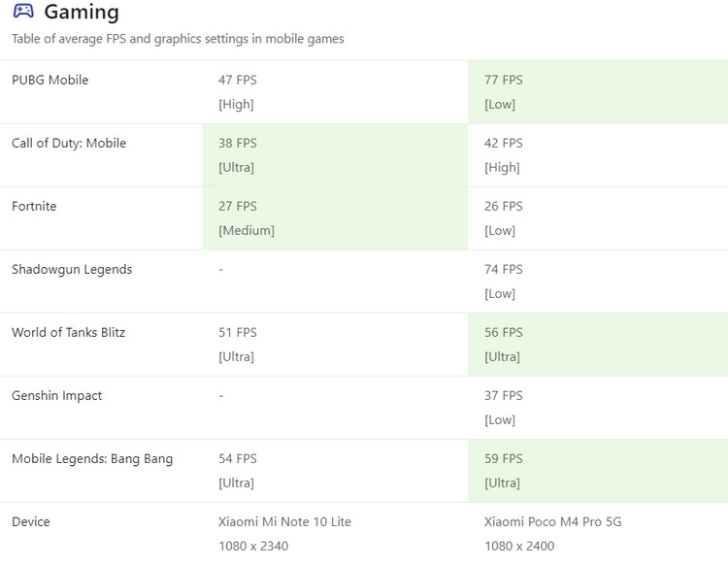The height and width of the screenshot is (565, 728).
Task: Click the Call of Duty: Mobile label
Action: point(69,143)
